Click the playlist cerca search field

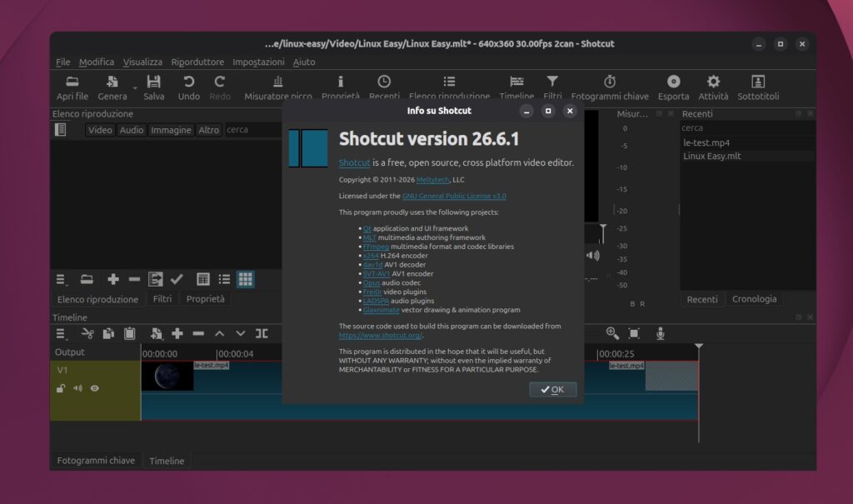click(253, 129)
